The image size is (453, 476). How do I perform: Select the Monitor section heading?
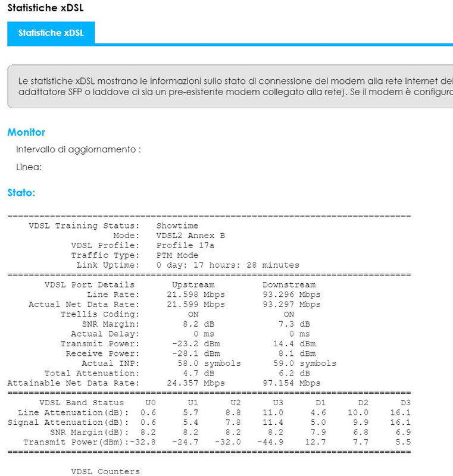[26, 132]
